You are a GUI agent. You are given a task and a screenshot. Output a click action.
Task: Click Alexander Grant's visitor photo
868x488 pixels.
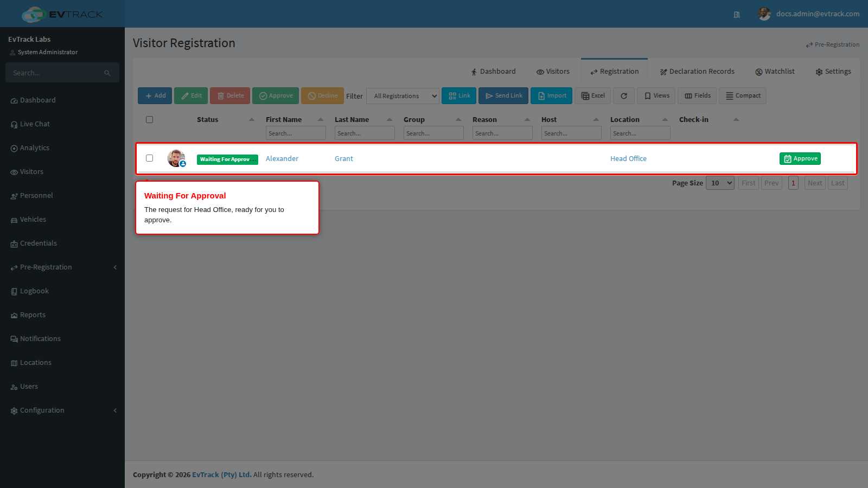coord(176,158)
